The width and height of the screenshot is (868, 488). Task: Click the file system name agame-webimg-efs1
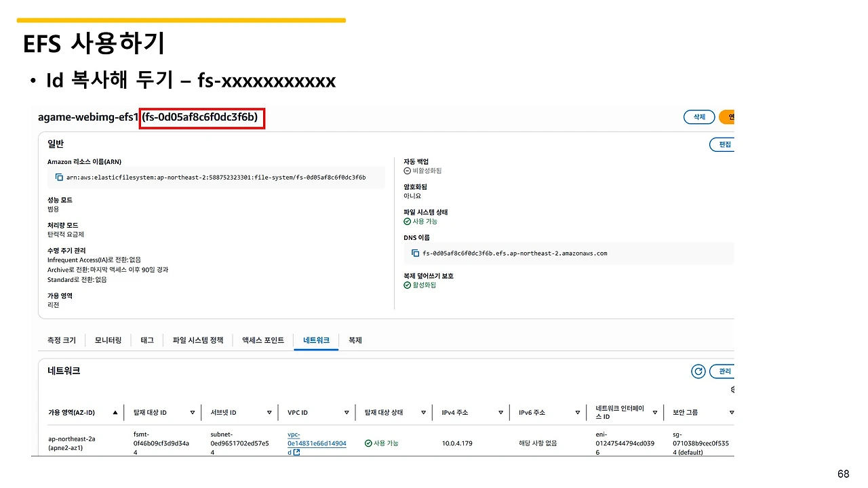88,118
